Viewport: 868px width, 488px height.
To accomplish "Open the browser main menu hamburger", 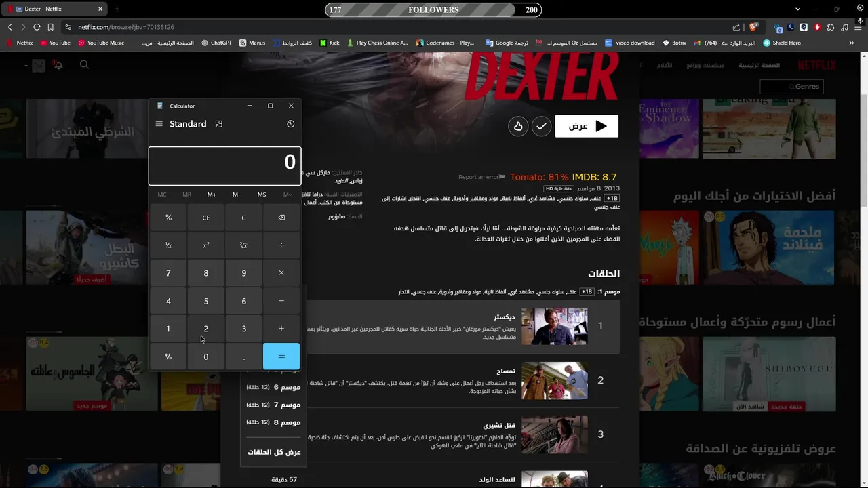I will coord(858,27).
